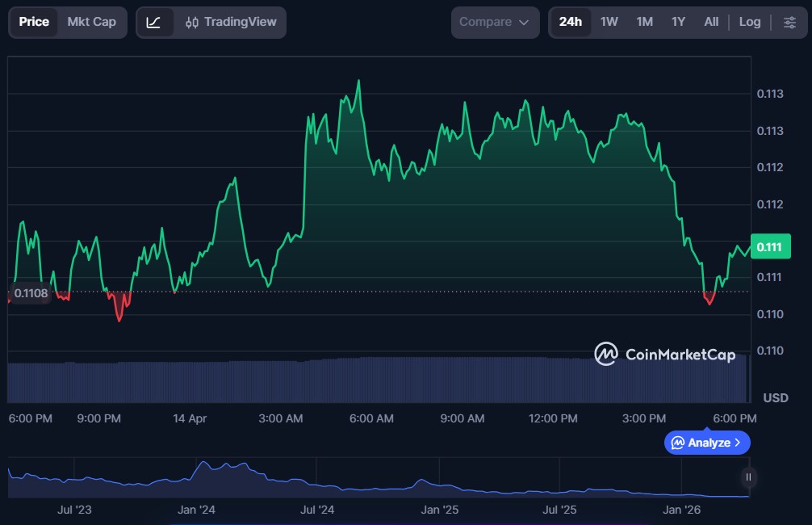Image resolution: width=812 pixels, height=525 pixels.
Task: Click the candlestick icon beside TradingView
Action: (192, 22)
